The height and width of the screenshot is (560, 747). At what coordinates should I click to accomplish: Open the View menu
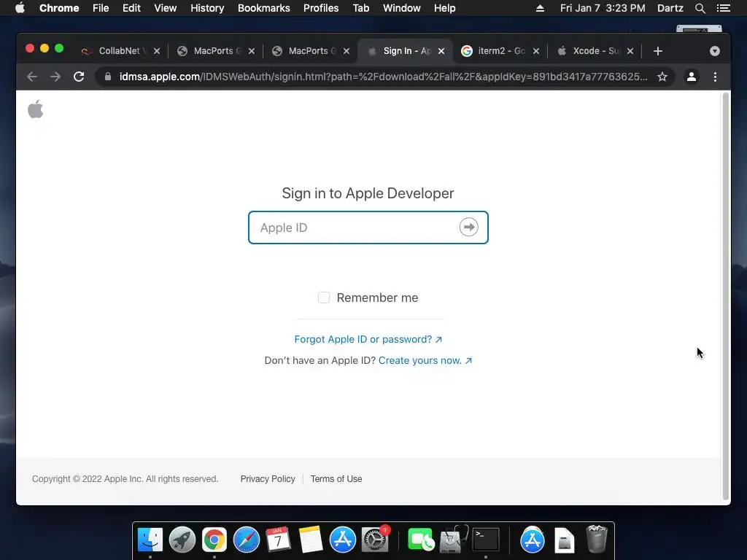click(x=166, y=8)
